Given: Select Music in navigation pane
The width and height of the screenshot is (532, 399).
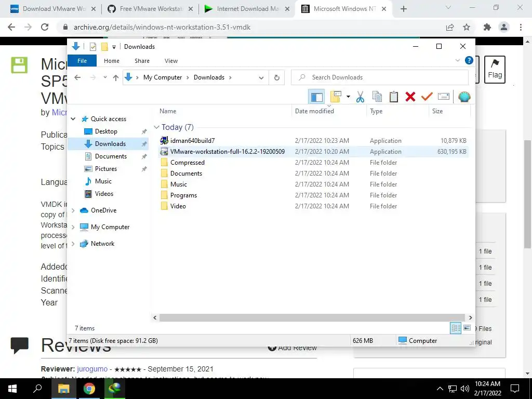Looking at the screenshot, I should point(103,181).
